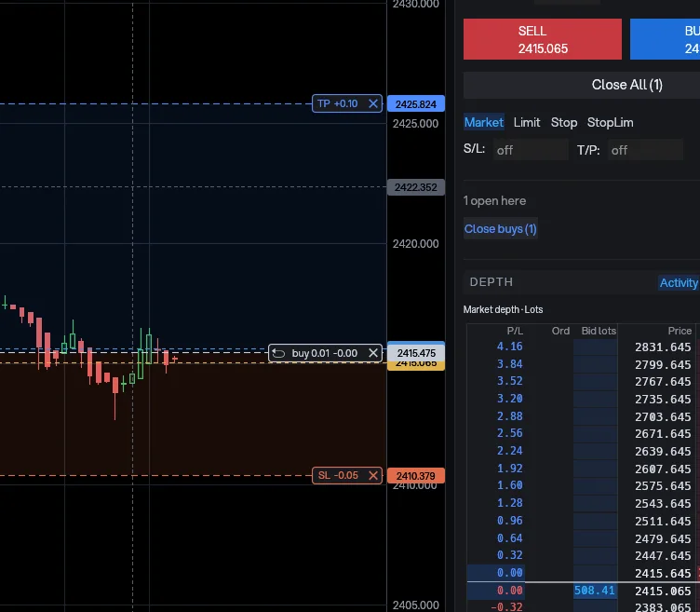Click price 2639.645 in the depth table
700x612 pixels.
(663, 451)
